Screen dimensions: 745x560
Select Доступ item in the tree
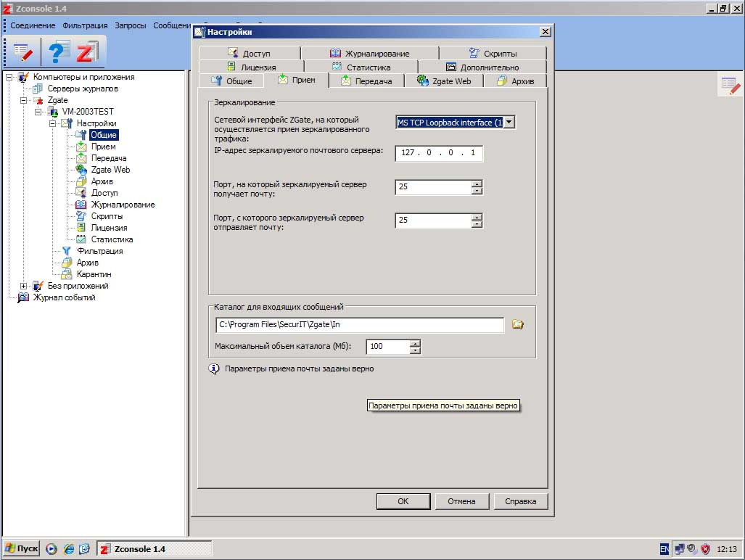[x=104, y=193]
